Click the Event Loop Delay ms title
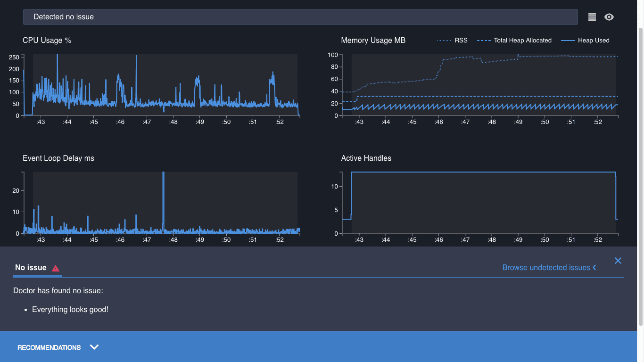 58,158
